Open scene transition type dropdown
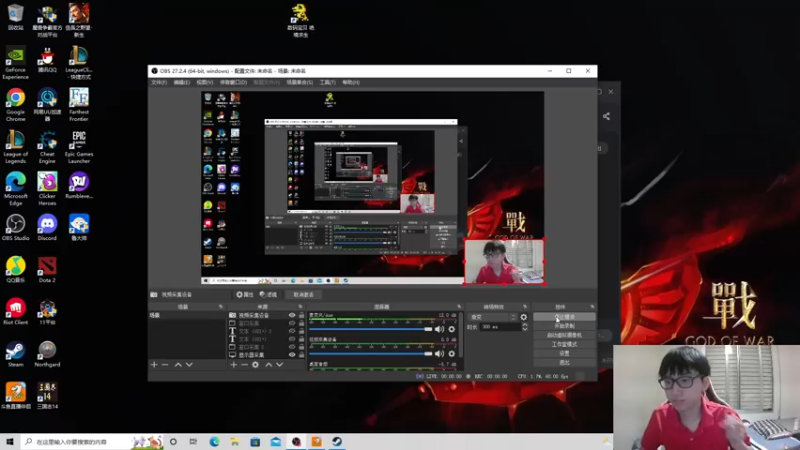800x450 pixels. [x=493, y=317]
